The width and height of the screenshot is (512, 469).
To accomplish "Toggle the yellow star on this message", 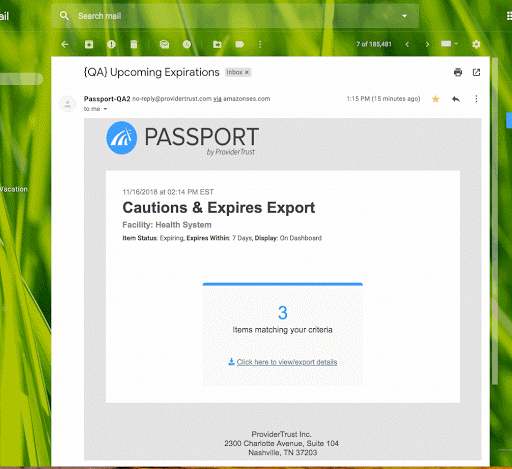I will [435, 99].
